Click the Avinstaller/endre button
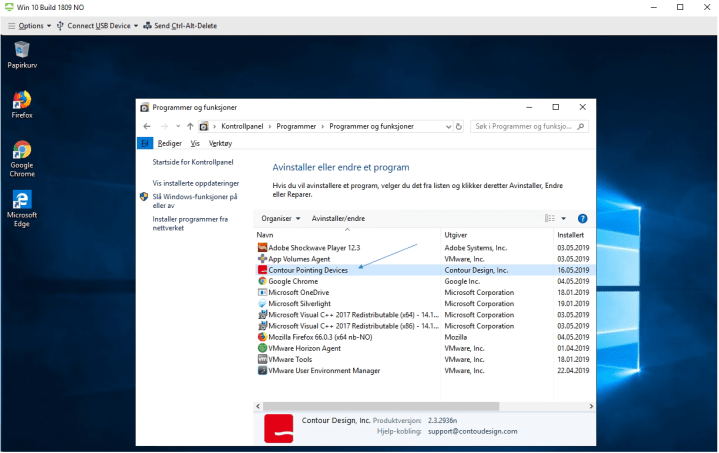This screenshot has height=453, width=719. [x=338, y=218]
